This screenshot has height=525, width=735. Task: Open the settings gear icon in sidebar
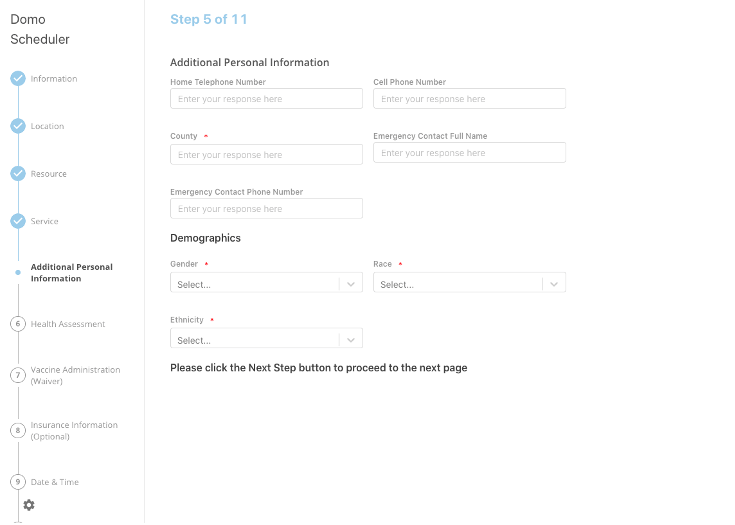pos(29,505)
